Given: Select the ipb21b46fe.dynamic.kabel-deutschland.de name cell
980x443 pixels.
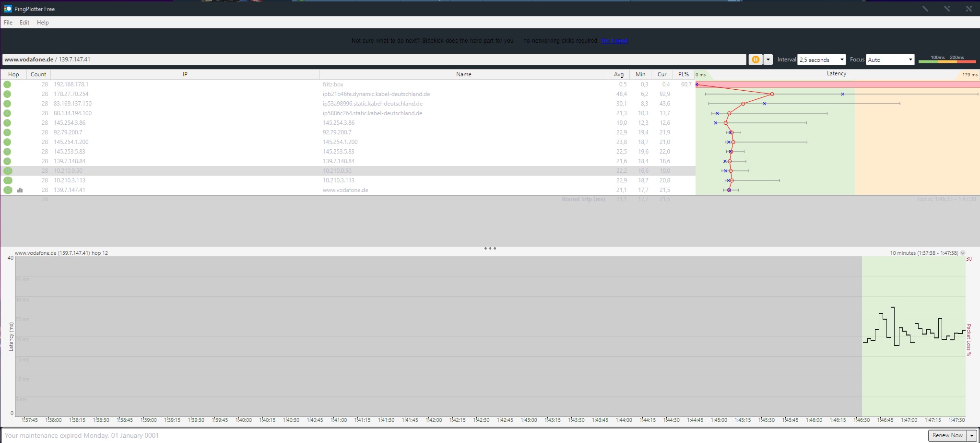Looking at the screenshot, I should coord(376,94).
